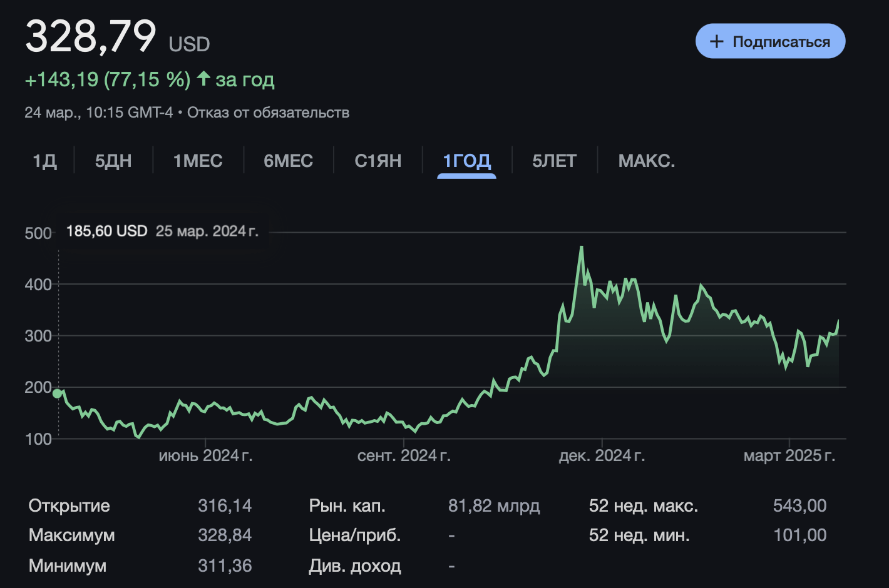Click the 81,82 млрд market cap value

(494, 505)
